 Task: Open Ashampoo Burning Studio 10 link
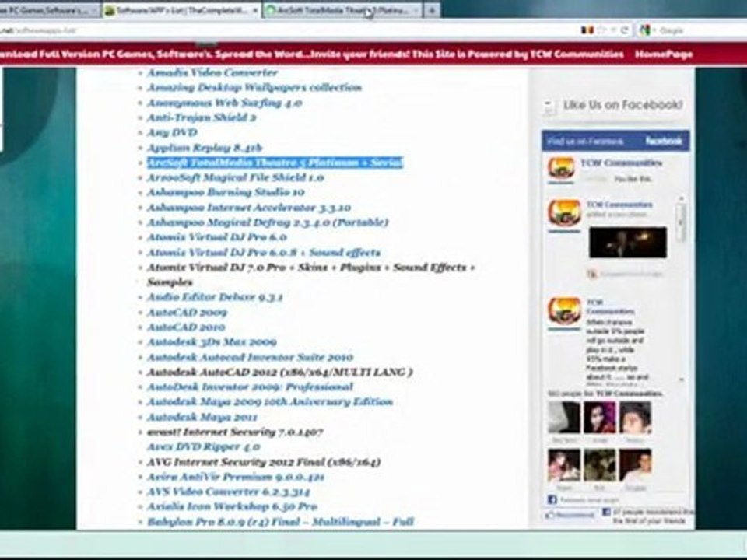226,192
